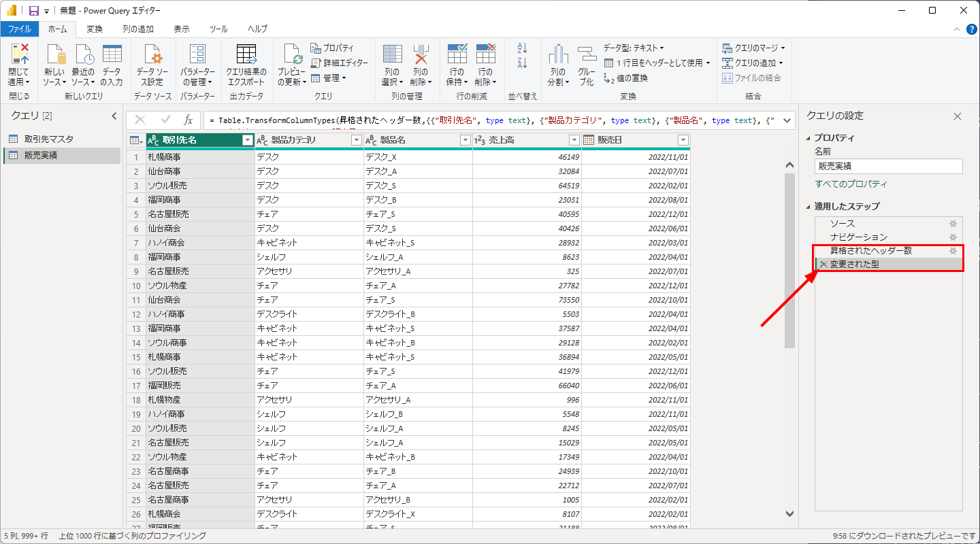The image size is (980, 544).
Task: Click the grid's vertical scrollbar down arrow
Action: 789,514
